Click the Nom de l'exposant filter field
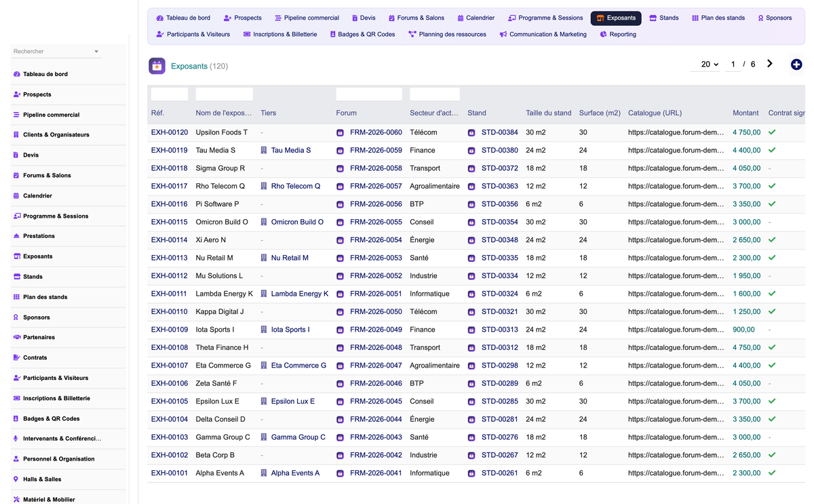The image size is (814, 504). pos(225,94)
